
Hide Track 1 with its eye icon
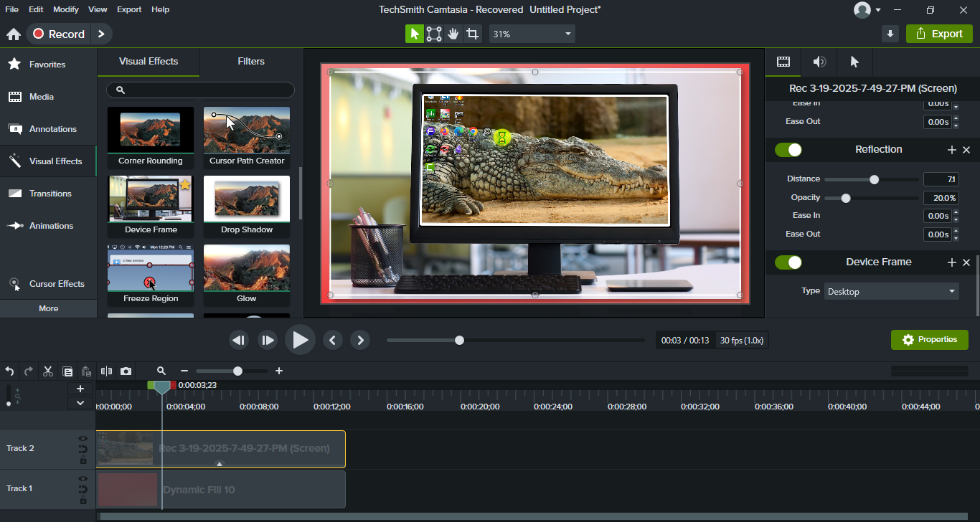tap(83, 478)
